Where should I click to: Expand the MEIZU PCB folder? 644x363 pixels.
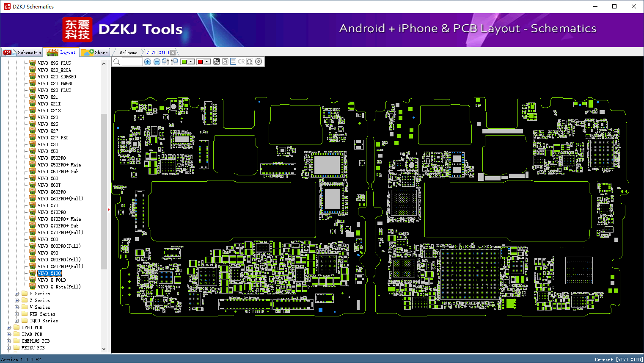[9, 348]
